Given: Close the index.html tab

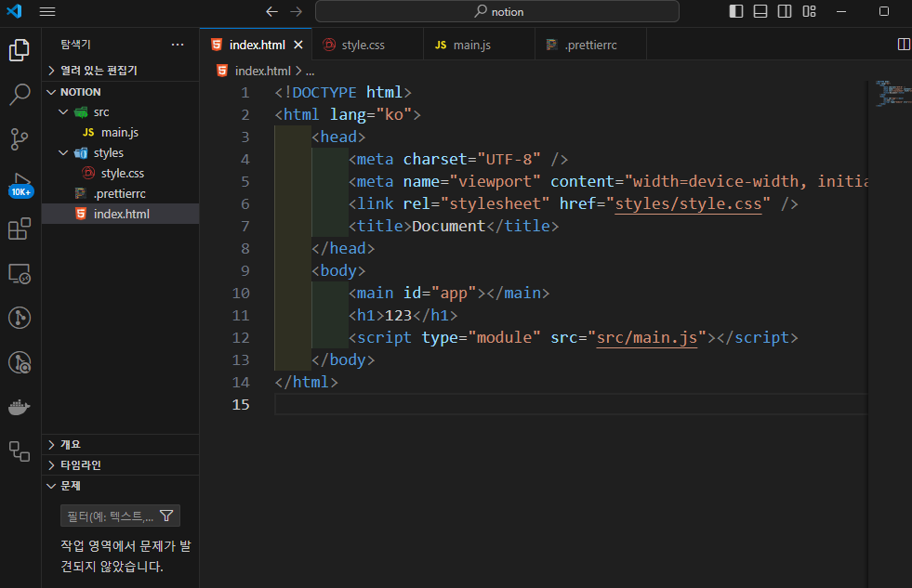Looking at the screenshot, I should pos(298,45).
